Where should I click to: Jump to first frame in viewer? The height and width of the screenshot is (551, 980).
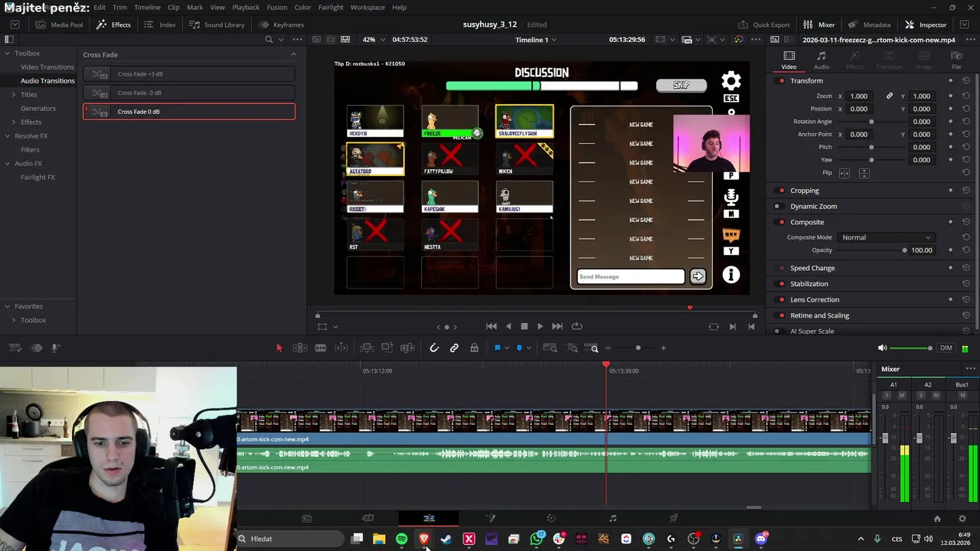pos(492,327)
